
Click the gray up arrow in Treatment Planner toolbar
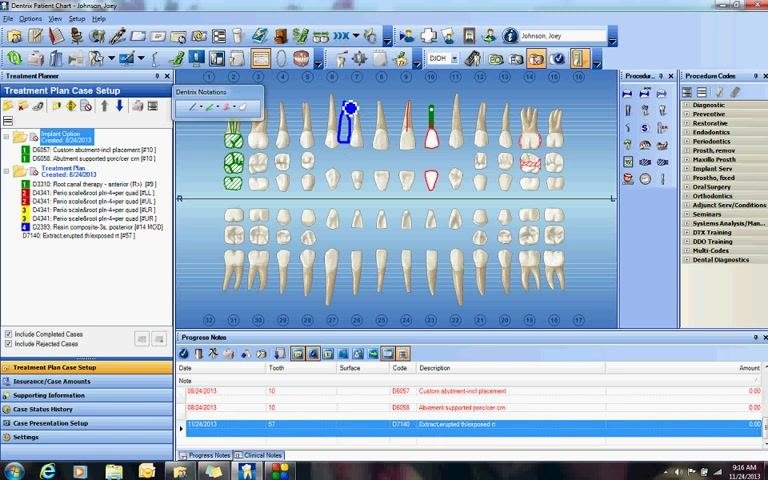104,106
